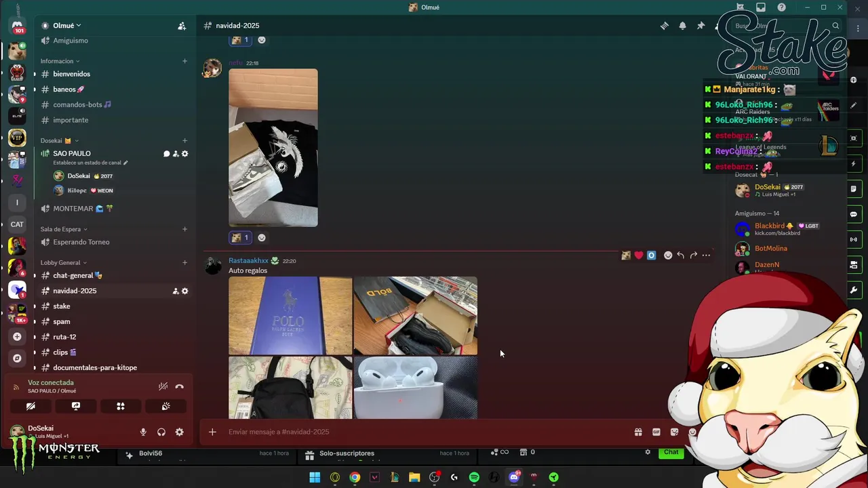Open the direct messages home button
This screenshot has height=488, width=868.
(x=18, y=27)
